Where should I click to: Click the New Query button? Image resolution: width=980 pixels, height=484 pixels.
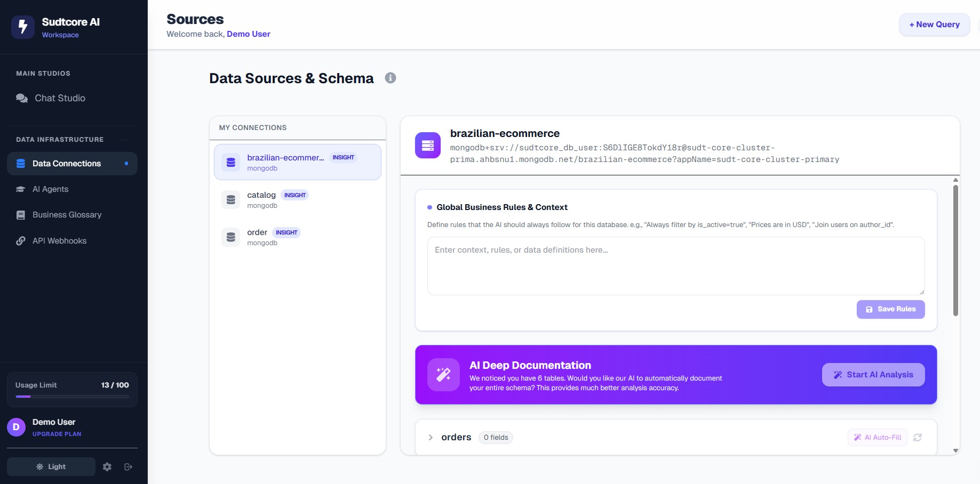click(934, 25)
